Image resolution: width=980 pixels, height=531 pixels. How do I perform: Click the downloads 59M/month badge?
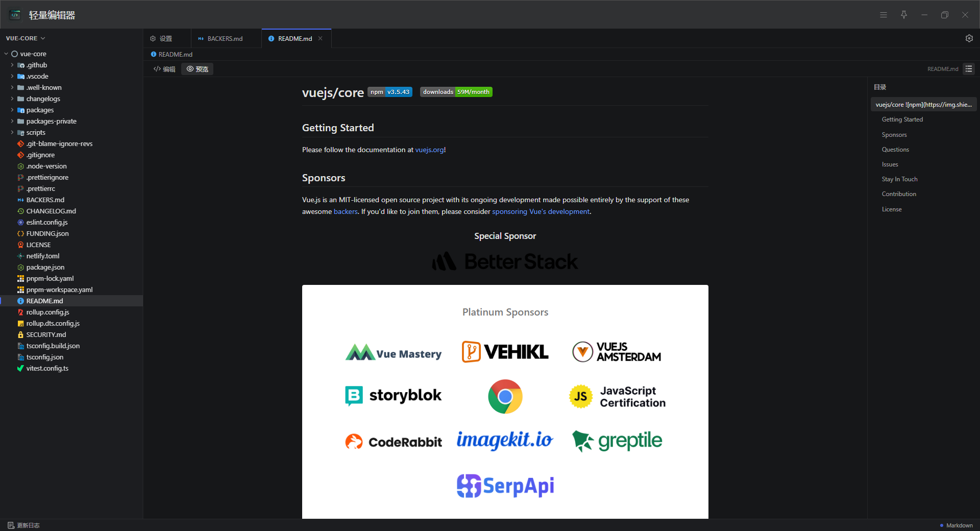tap(456, 92)
